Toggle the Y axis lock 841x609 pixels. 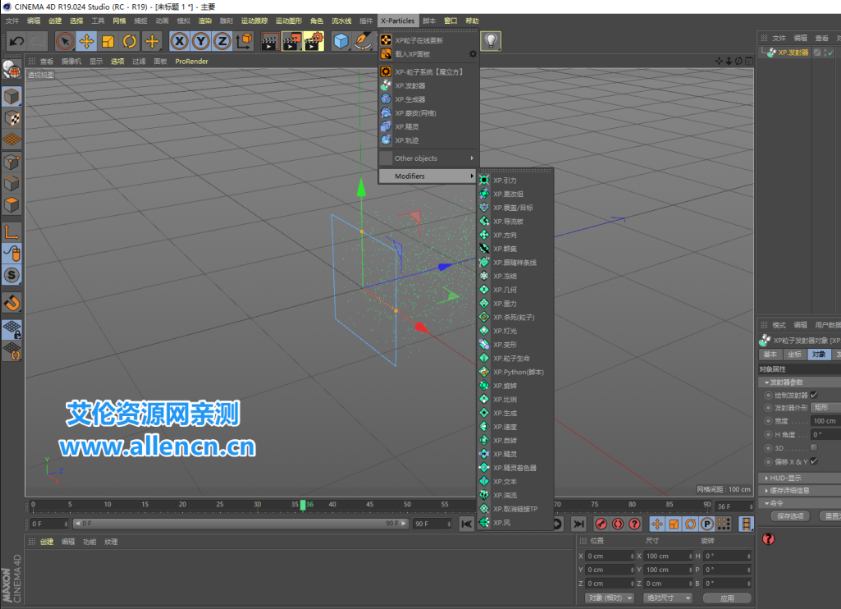click(201, 41)
